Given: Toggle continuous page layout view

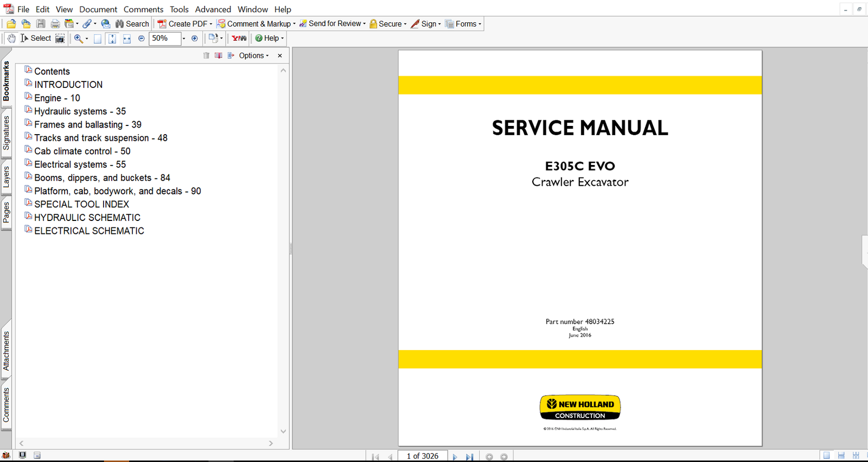Looking at the screenshot, I should tap(841, 456).
